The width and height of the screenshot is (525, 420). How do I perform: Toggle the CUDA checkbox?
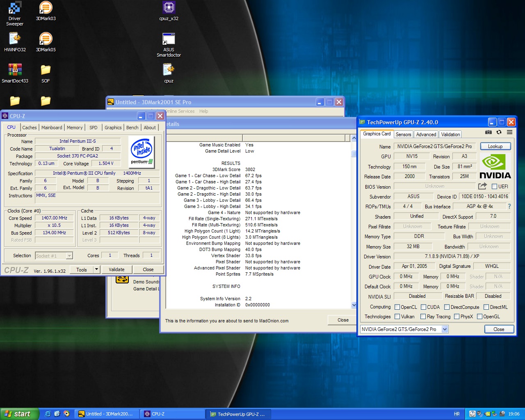click(x=423, y=307)
